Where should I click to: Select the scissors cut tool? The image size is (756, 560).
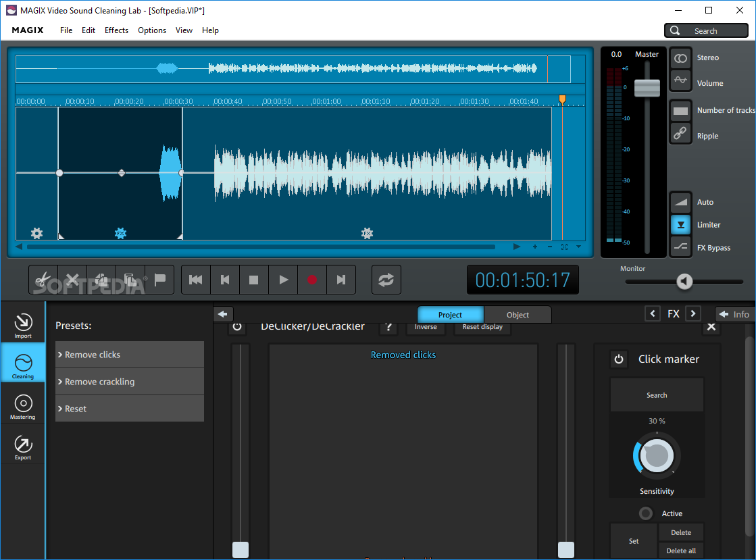point(43,280)
